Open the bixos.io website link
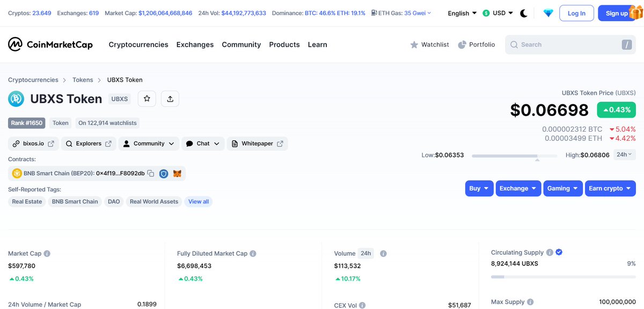 click(x=33, y=143)
